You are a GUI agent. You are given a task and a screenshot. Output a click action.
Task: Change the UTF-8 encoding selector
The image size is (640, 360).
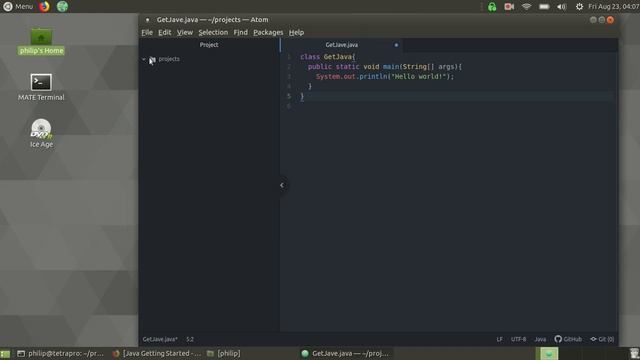[518, 339]
